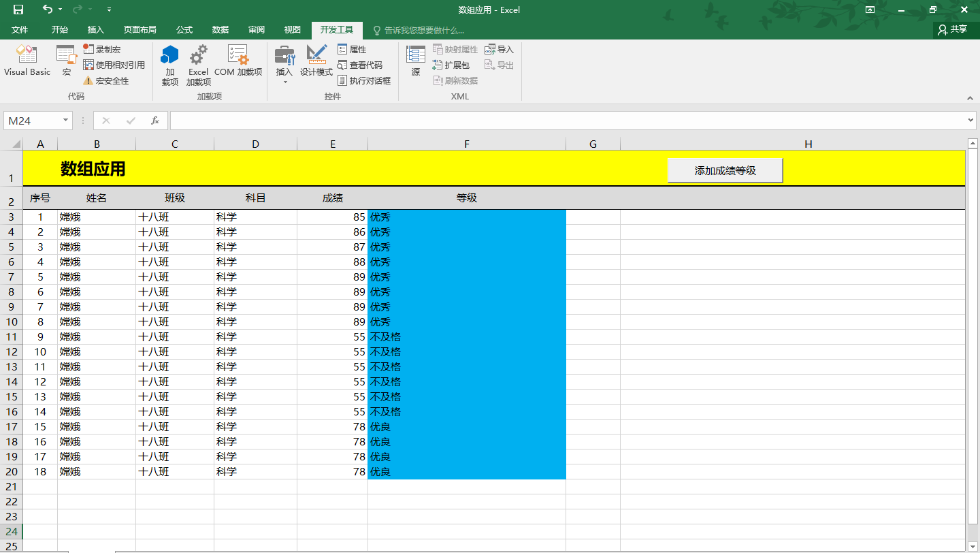Toggle use relative references (使用相对引用)
The height and width of the screenshot is (553, 980).
(x=114, y=65)
